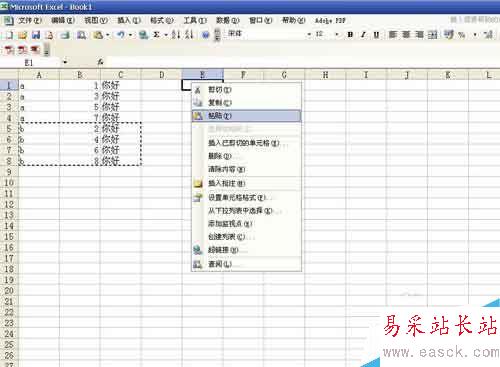Click the Align Left icon
The image size is (500, 367).
point(393,35)
